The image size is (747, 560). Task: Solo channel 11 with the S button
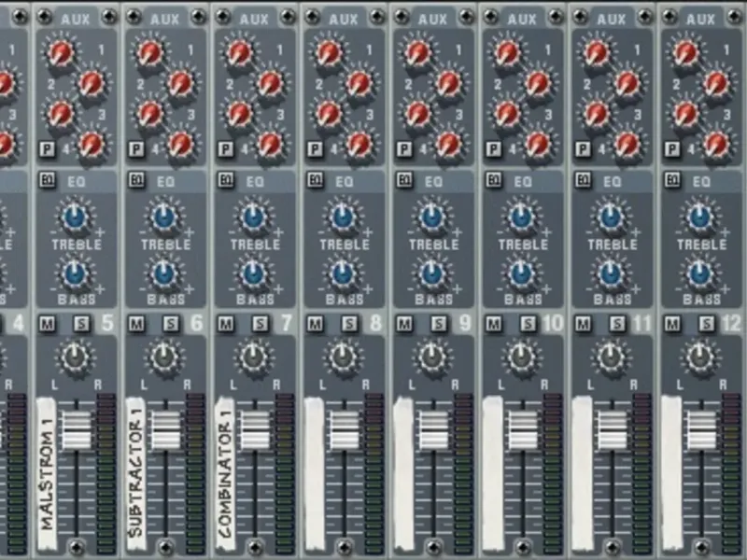pos(618,324)
